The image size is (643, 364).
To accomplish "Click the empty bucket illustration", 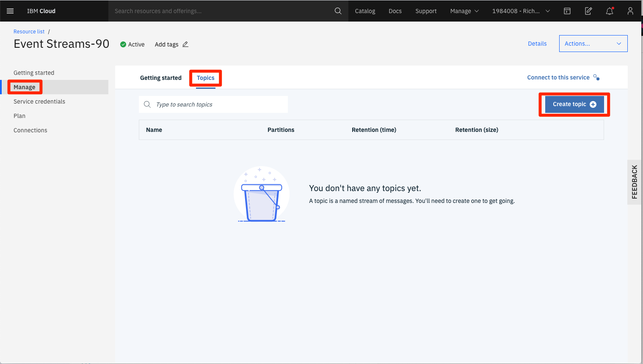I will coord(262,194).
